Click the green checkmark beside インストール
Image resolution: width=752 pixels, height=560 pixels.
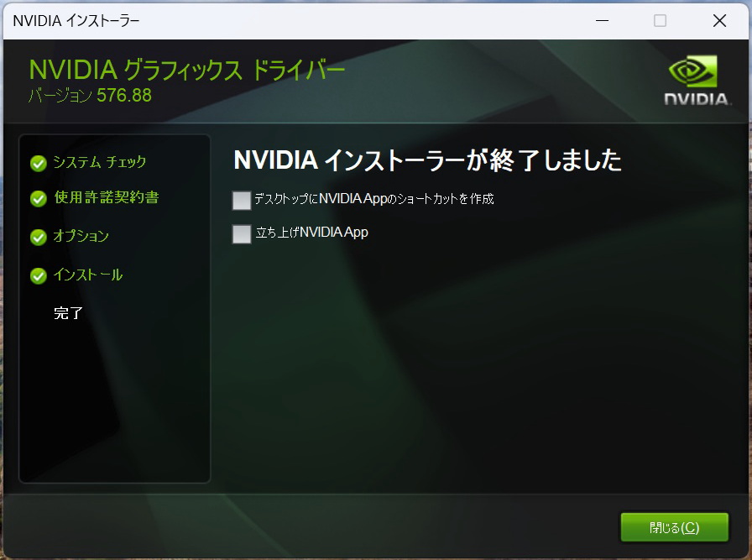point(38,276)
